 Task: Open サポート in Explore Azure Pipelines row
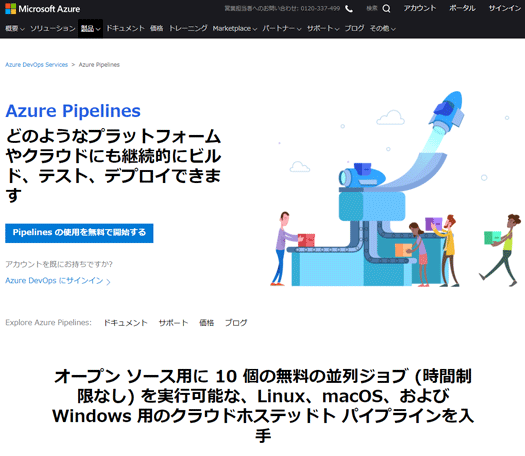(x=173, y=322)
